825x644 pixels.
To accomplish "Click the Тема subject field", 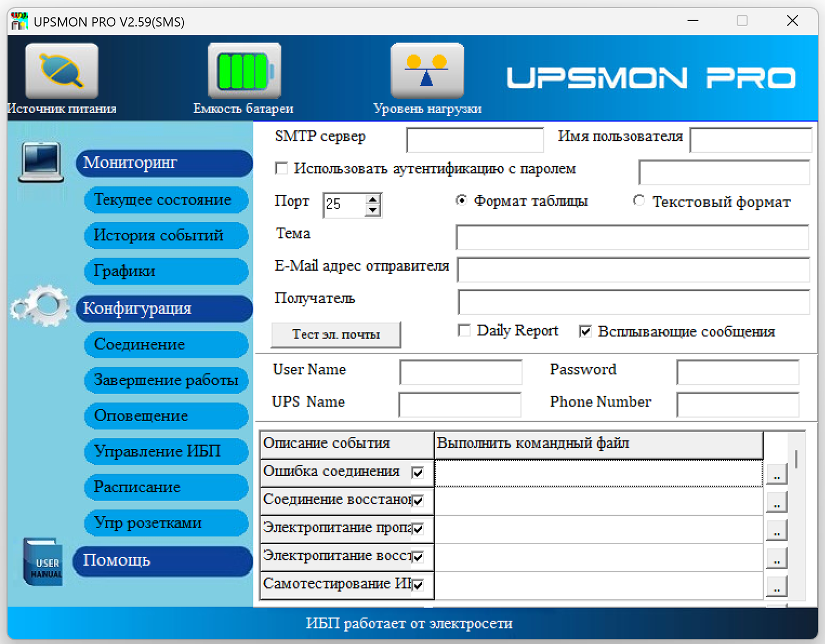I will 632,237.
